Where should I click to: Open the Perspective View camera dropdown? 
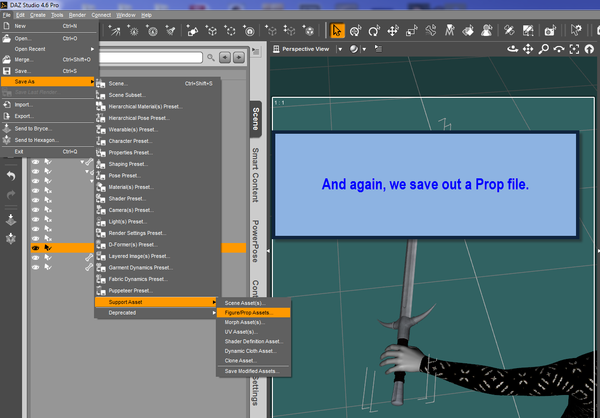tap(340, 49)
